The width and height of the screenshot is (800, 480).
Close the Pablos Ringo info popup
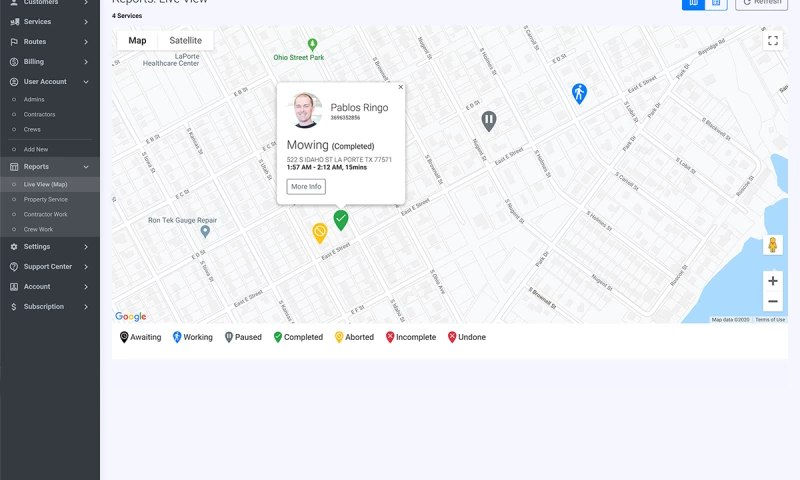tap(401, 87)
